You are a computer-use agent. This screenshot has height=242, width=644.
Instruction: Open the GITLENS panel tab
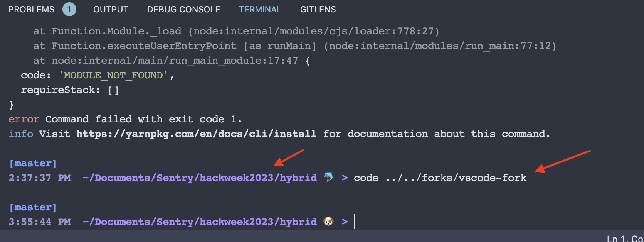[318, 9]
